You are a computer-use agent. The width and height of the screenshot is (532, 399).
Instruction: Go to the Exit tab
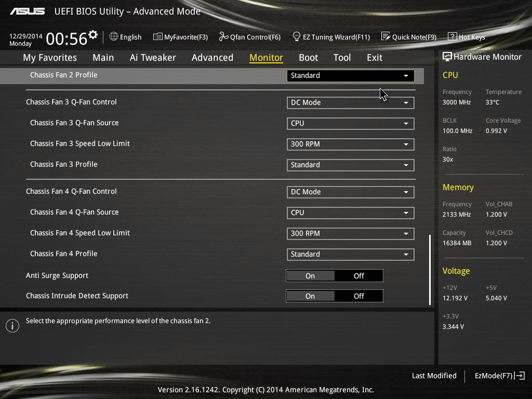[x=375, y=58]
